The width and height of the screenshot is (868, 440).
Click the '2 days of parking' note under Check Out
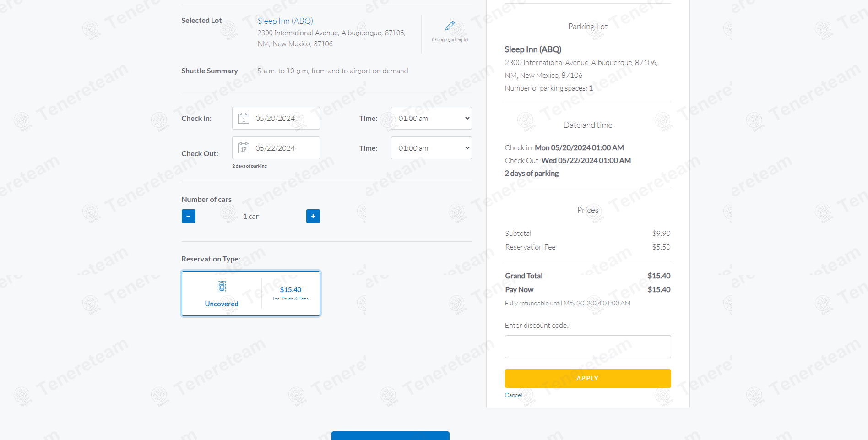[250, 166]
